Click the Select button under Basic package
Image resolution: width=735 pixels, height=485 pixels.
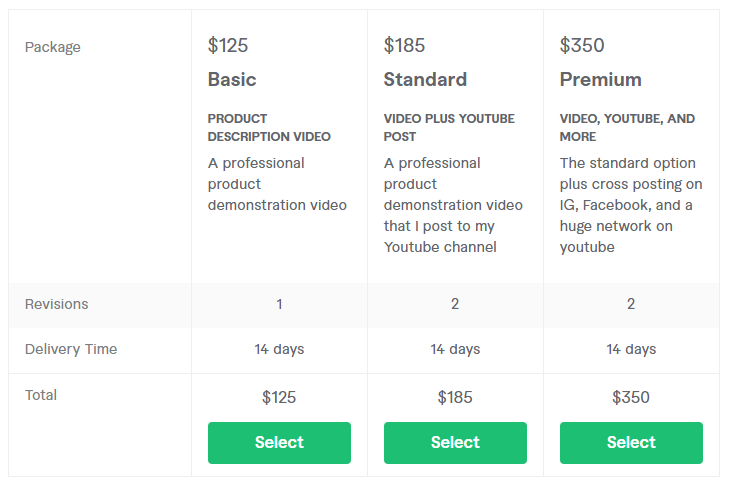tap(279, 442)
